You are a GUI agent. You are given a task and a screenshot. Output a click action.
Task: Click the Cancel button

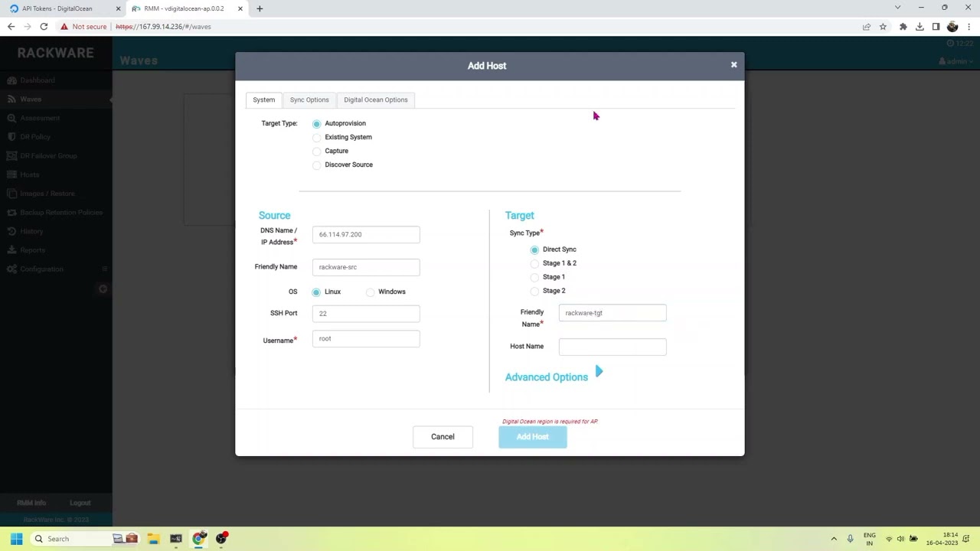[x=443, y=437]
